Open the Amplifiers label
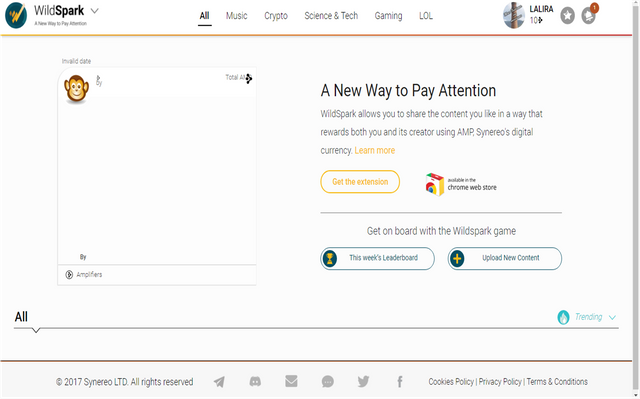 pos(89,275)
